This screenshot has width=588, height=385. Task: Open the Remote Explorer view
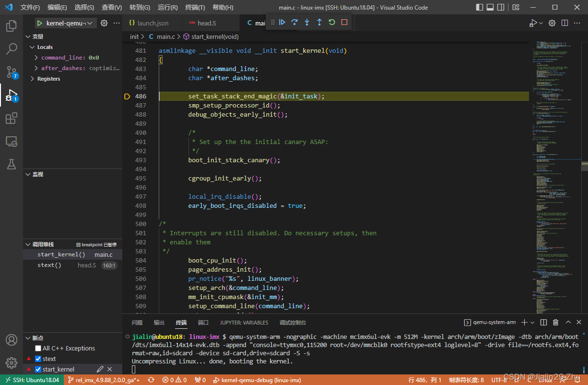[x=12, y=141]
